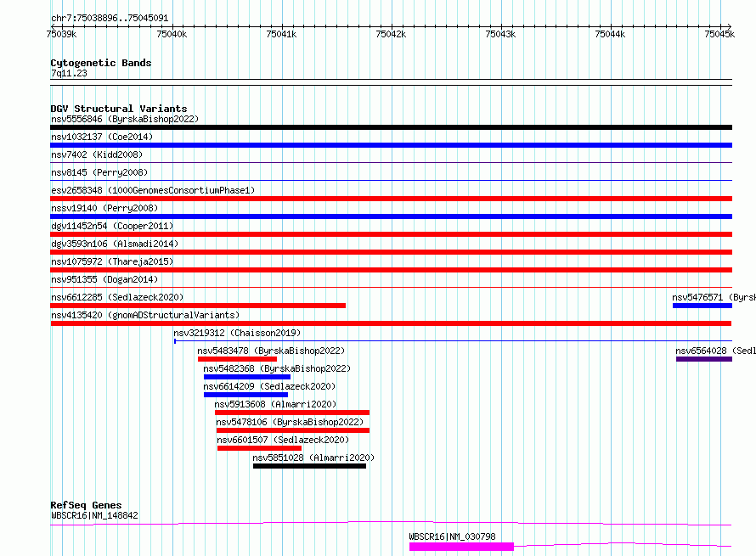Click the blue nsv5476571 variant bar
Viewport: 756px width, 556px height.
(x=702, y=306)
